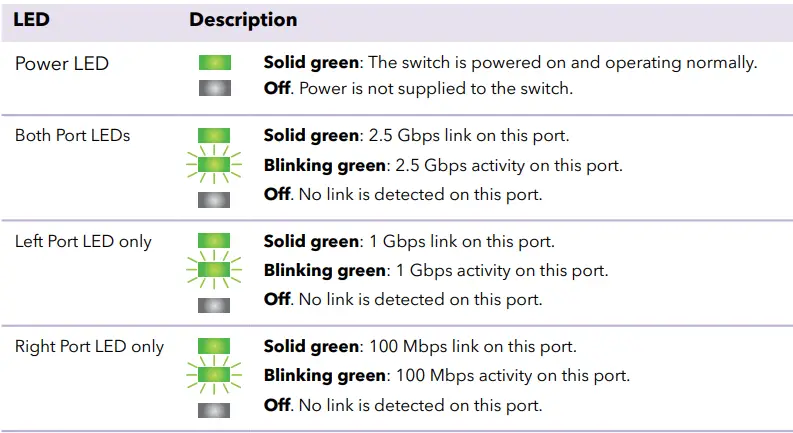
Task: Click the off gray LED icon in Power LED row
Action: 215,89
